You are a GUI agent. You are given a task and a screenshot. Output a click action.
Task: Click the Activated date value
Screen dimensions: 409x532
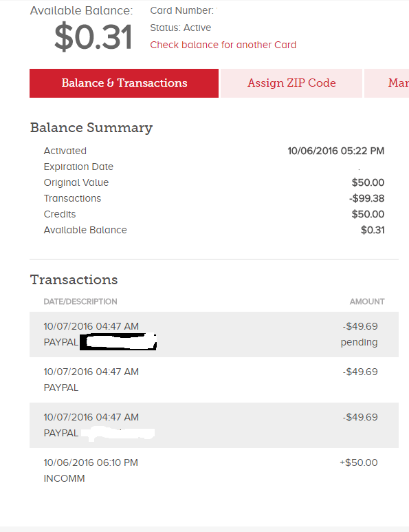point(336,151)
